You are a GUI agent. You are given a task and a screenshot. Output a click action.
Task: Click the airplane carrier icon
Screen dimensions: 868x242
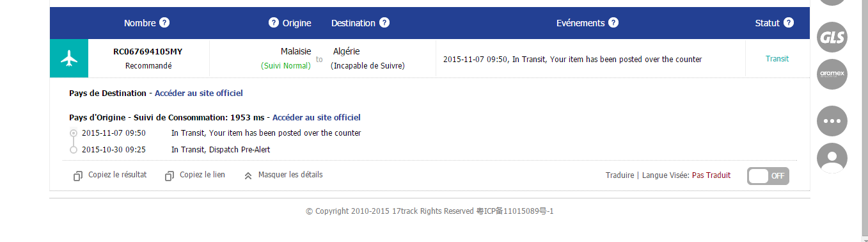[x=69, y=58]
